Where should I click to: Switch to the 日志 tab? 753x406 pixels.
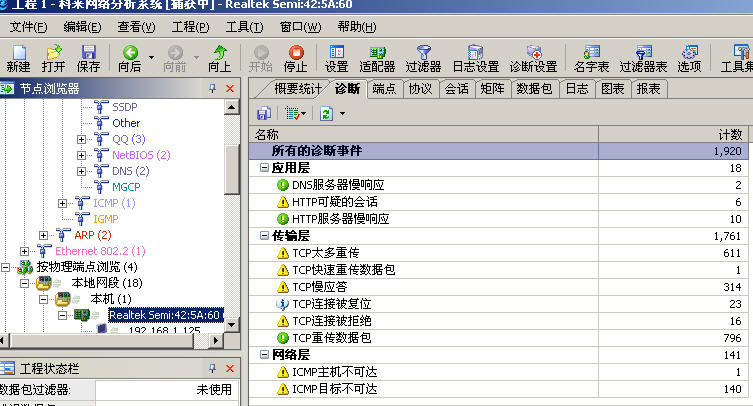(577, 89)
